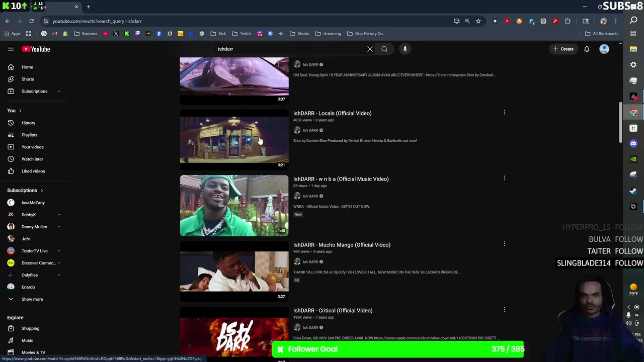Open the weather widget showing 79°F
The width and height of the screenshot is (644, 362).
[633, 290]
